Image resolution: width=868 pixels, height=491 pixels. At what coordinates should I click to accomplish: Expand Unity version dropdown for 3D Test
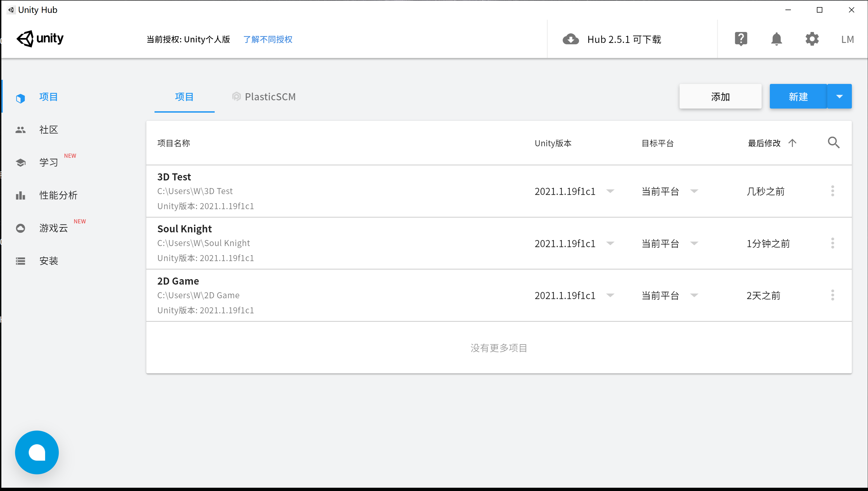click(610, 191)
